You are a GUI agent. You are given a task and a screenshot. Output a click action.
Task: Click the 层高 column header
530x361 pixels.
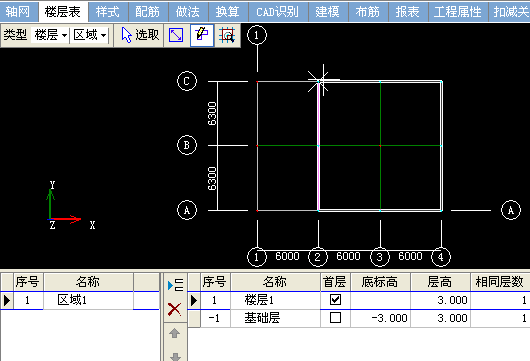(440, 282)
